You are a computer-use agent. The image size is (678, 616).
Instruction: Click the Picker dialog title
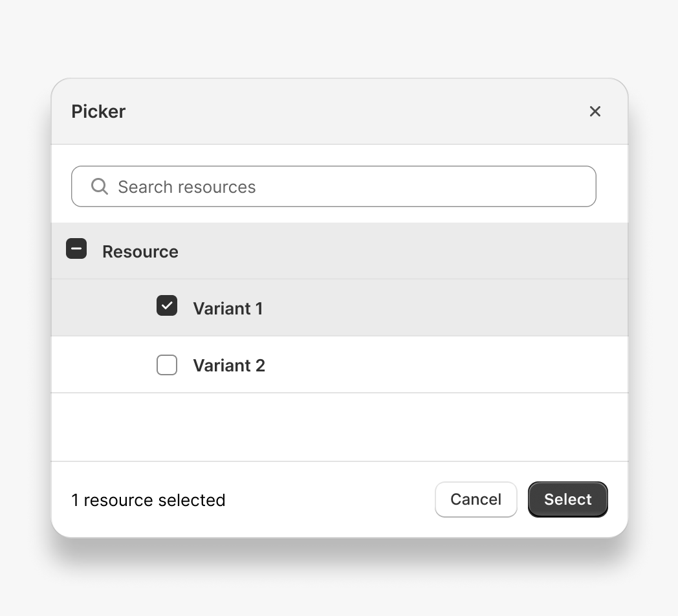[x=98, y=111]
